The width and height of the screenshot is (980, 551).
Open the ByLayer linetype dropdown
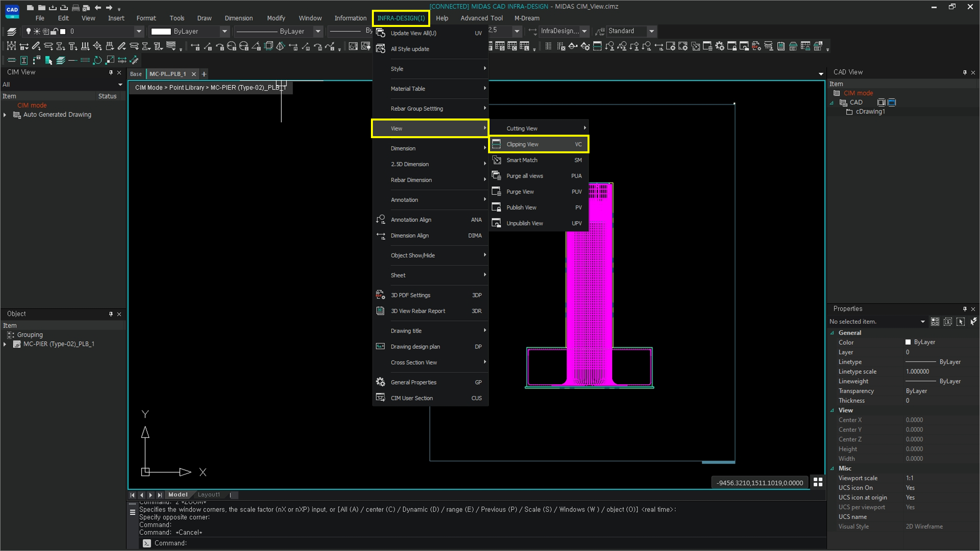point(318,31)
